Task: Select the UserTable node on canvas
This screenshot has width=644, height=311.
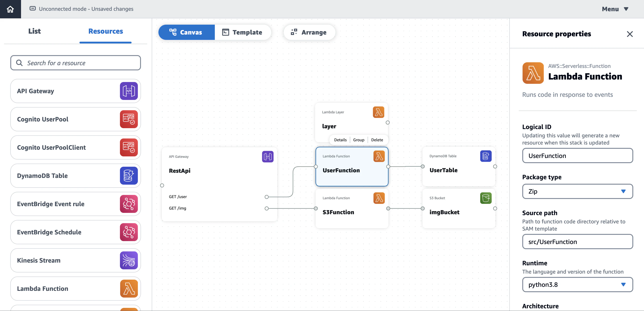Action: 459,166
